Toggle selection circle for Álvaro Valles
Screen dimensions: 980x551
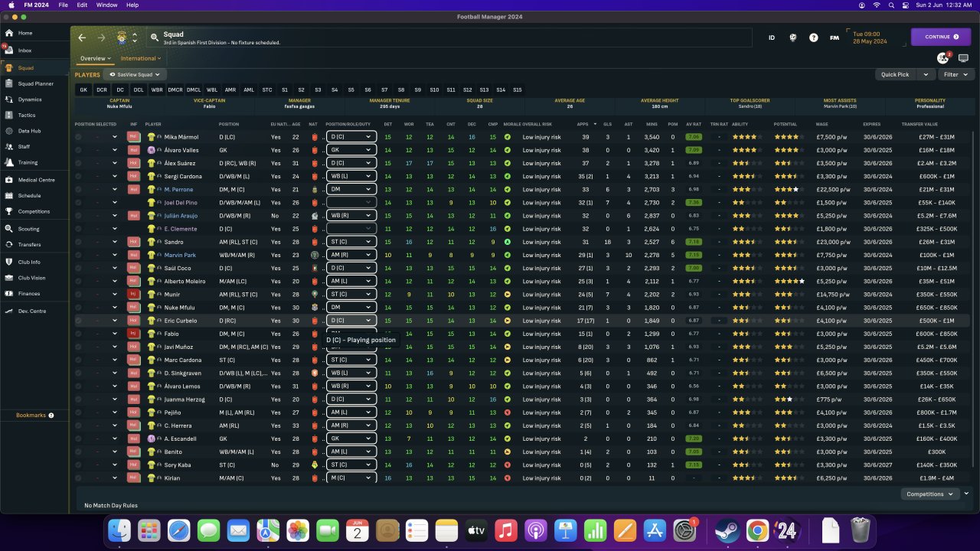[x=78, y=150]
